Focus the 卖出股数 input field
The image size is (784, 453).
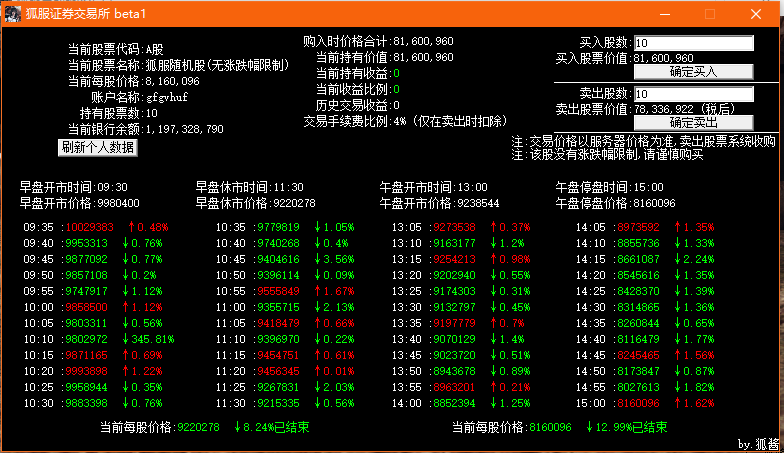(693, 93)
